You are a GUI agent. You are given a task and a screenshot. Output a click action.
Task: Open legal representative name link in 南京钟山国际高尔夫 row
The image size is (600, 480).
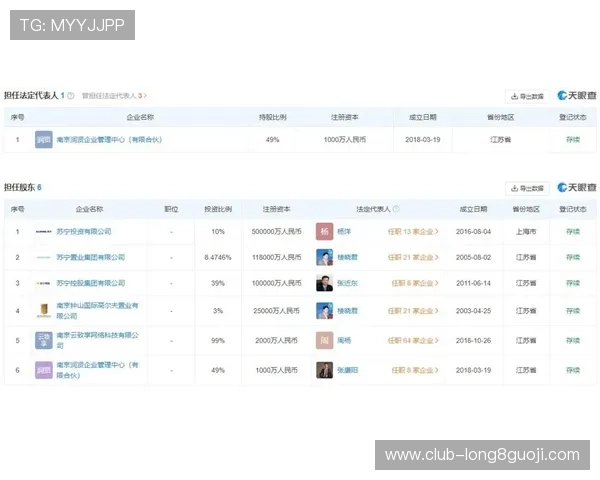pos(347,311)
